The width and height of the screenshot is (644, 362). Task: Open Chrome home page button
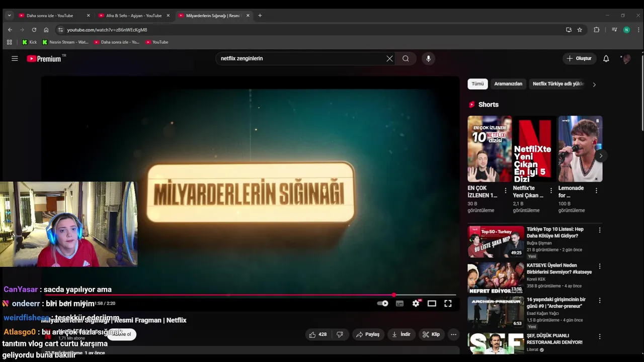(x=46, y=30)
